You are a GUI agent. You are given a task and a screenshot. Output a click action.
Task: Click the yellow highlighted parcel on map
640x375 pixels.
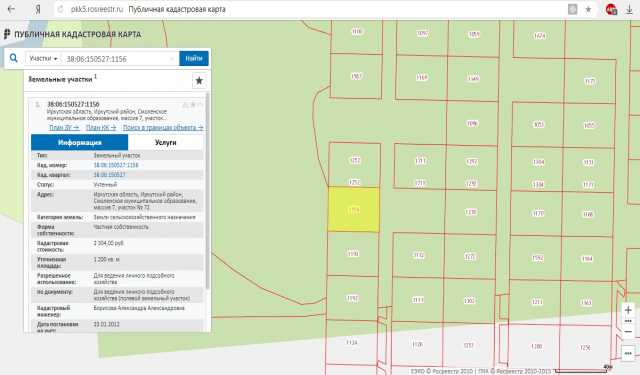tap(353, 210)
